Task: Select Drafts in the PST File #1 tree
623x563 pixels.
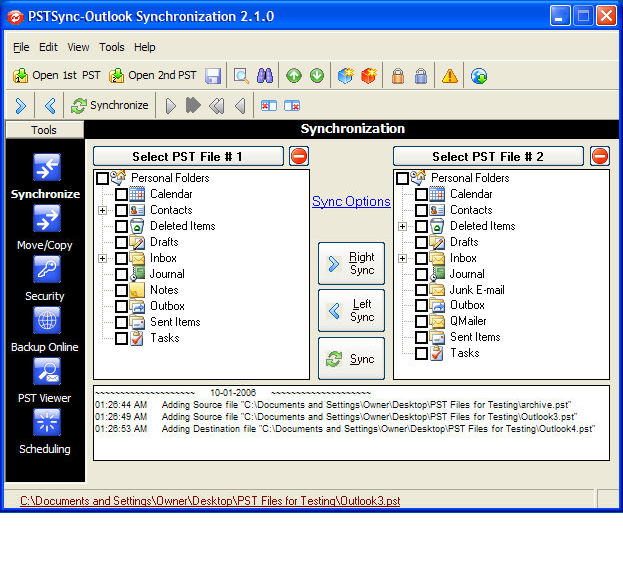Action: point(164,242)
